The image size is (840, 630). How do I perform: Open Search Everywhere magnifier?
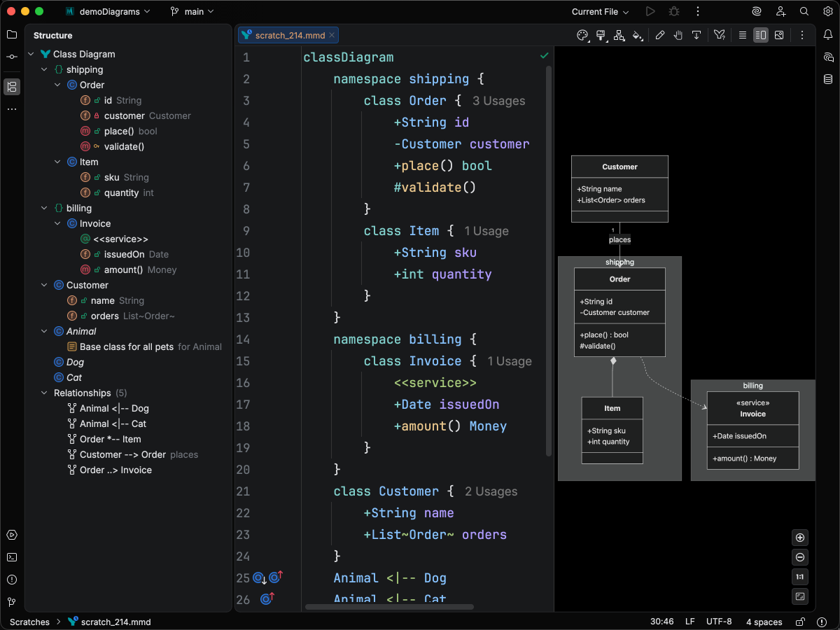[x=804, y=11]
